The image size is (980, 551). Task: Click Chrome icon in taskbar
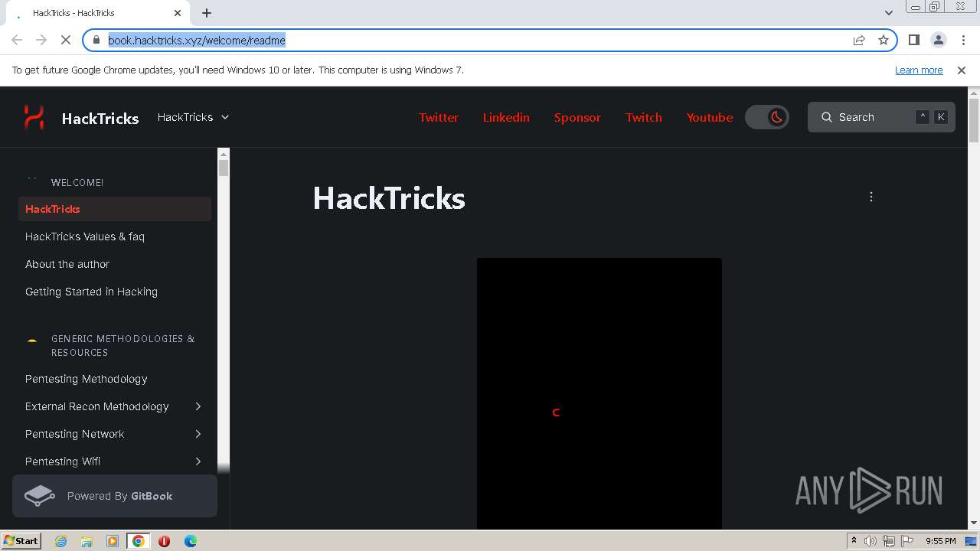(x=139, y=541)
